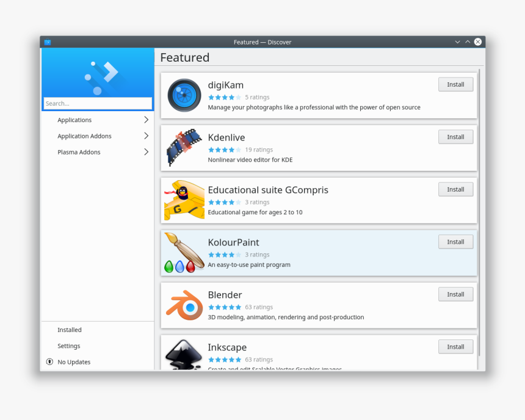The image size is (525, 420).
Task: Click '3D modeling, animation, rendering' description
Action: [286, 317]
